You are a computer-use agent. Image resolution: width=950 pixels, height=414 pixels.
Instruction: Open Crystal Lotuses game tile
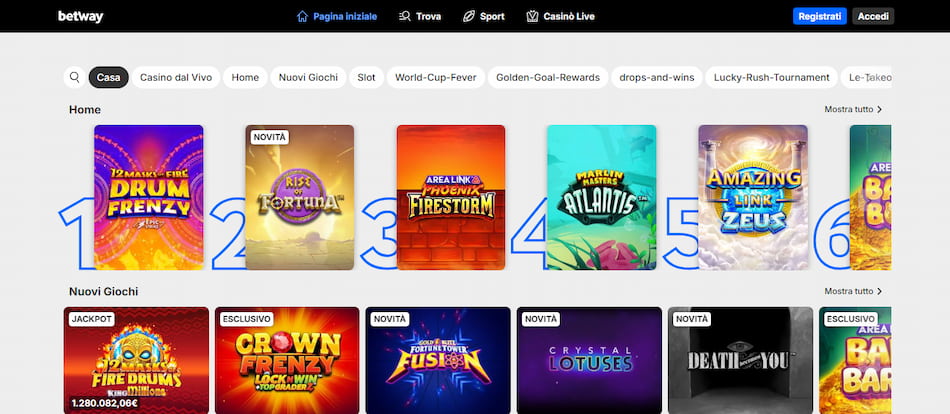(x=590, y=361)
